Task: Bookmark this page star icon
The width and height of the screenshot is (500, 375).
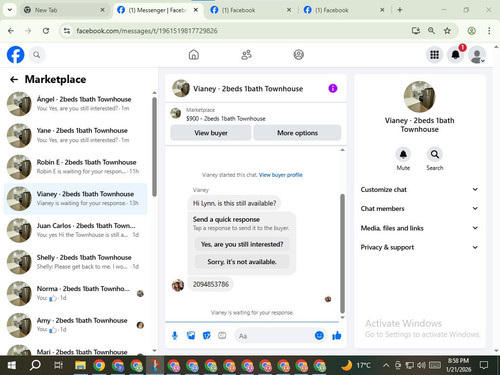Action: pos(447,31)
